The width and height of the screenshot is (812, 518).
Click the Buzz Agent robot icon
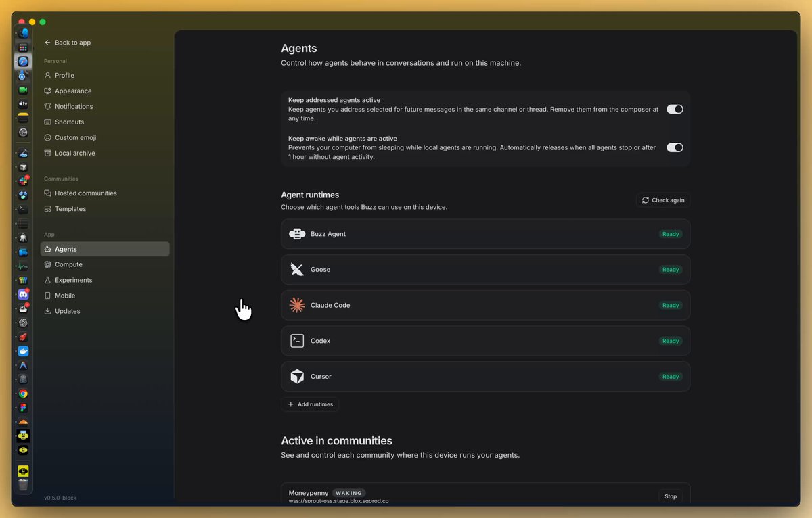[x=297, y=234]
